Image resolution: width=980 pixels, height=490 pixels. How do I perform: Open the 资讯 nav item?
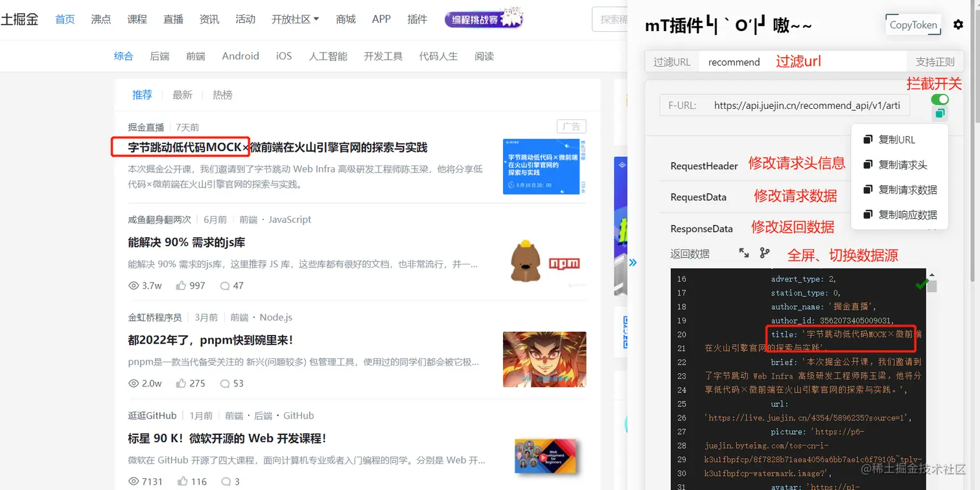[x=209, y=19]
